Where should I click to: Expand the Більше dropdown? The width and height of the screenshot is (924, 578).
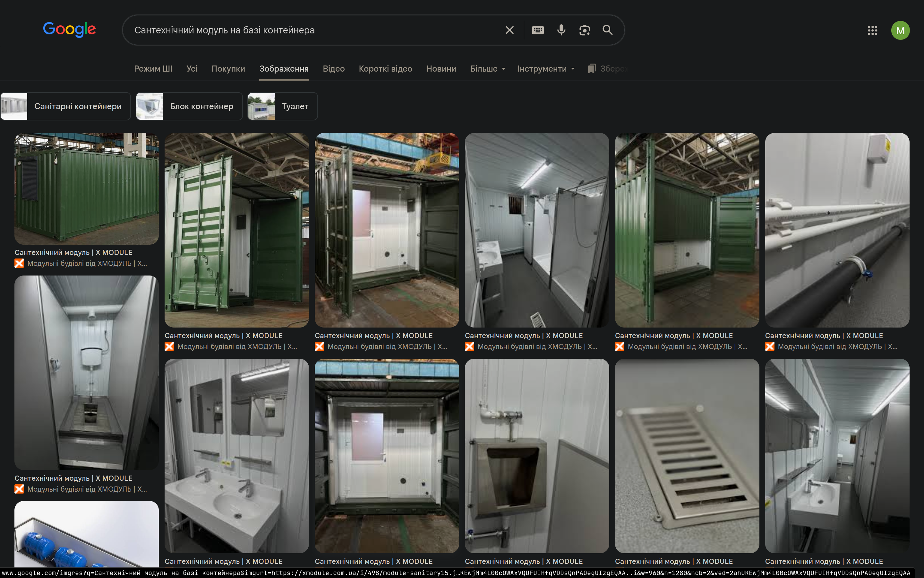tap(488, 69)
